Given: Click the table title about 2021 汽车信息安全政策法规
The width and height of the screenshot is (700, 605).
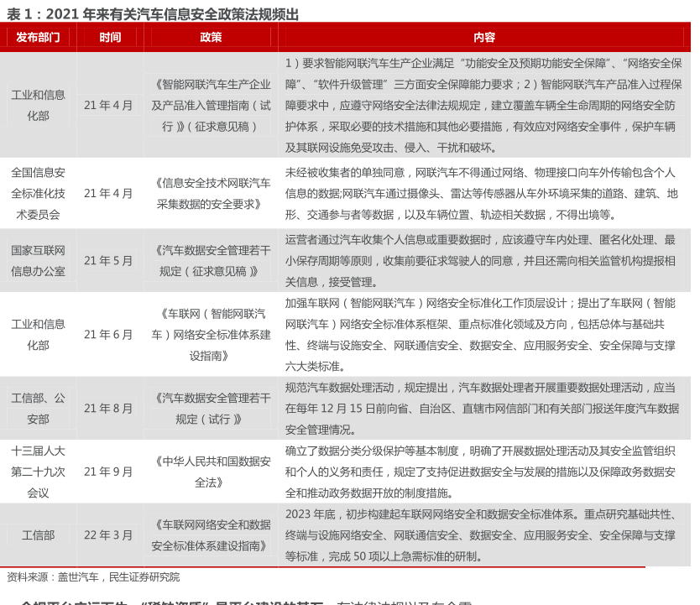Looking at the screenshot, I should tap(153, 14).
